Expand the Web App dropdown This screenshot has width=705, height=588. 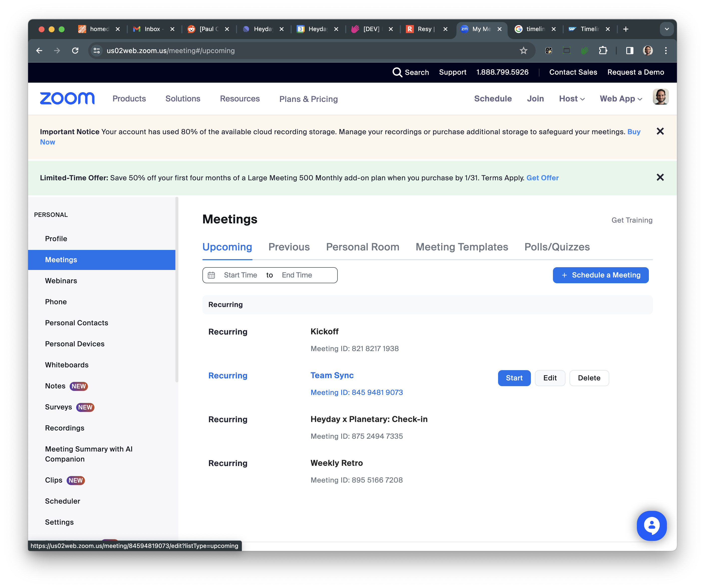coord(621,99)
